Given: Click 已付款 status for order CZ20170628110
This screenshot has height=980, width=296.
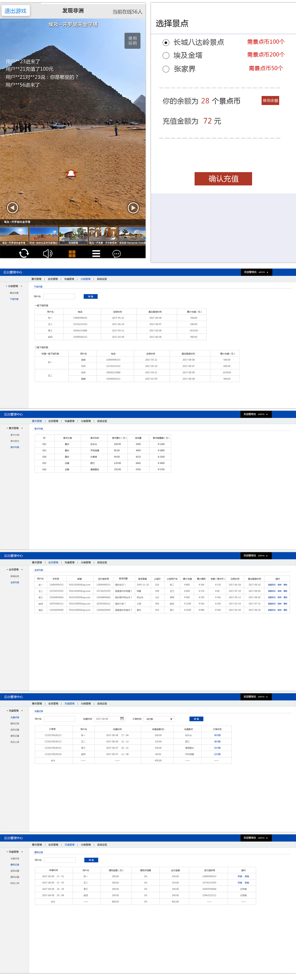Looking at the screenshot, I should [x=217, y=754].
